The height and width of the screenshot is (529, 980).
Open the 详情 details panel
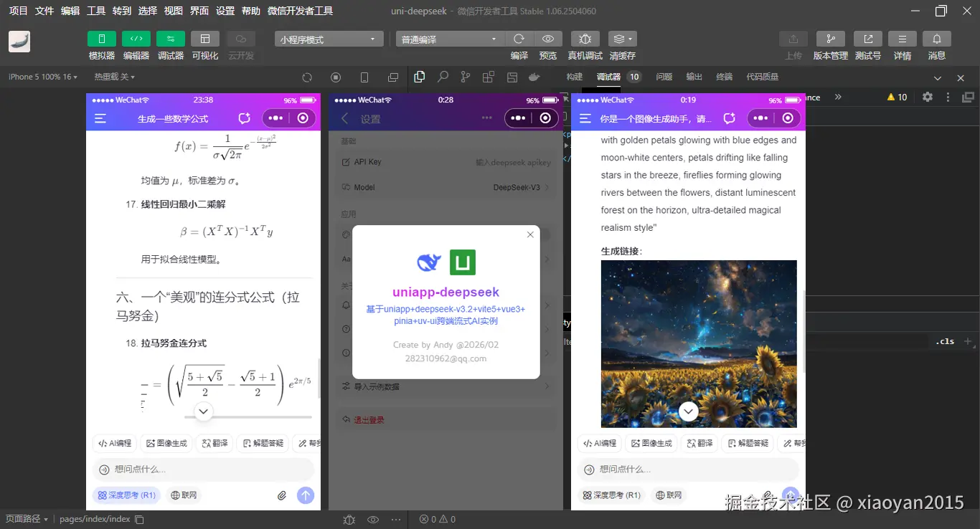(903, 39)
